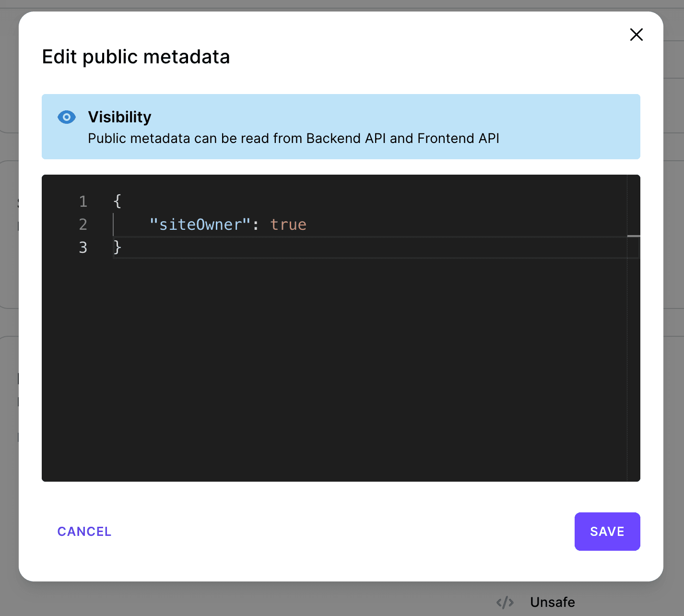
Task: Place cursor on the "siteOwner" key
Action: (200, 225)
